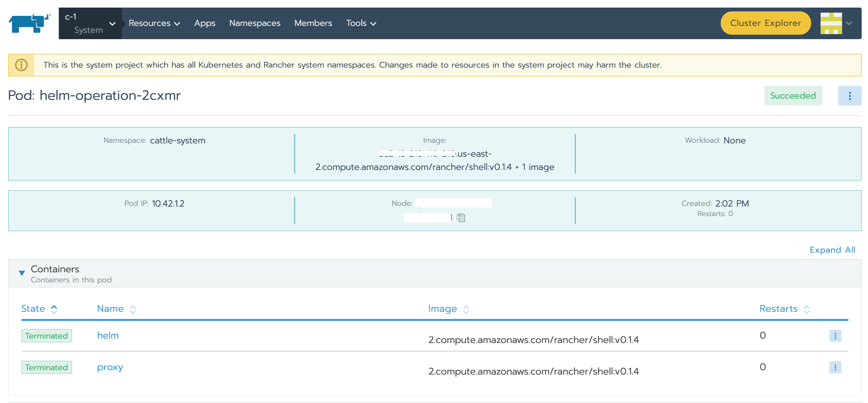Viewport: 868px width, 403px height.
Task: Click the Rancher logo
Action: point(29,23)
